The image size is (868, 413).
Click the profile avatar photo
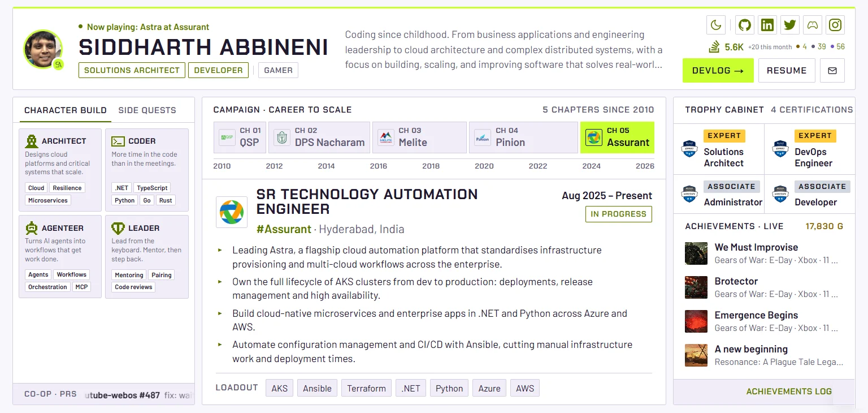click(x=43, y=49)
